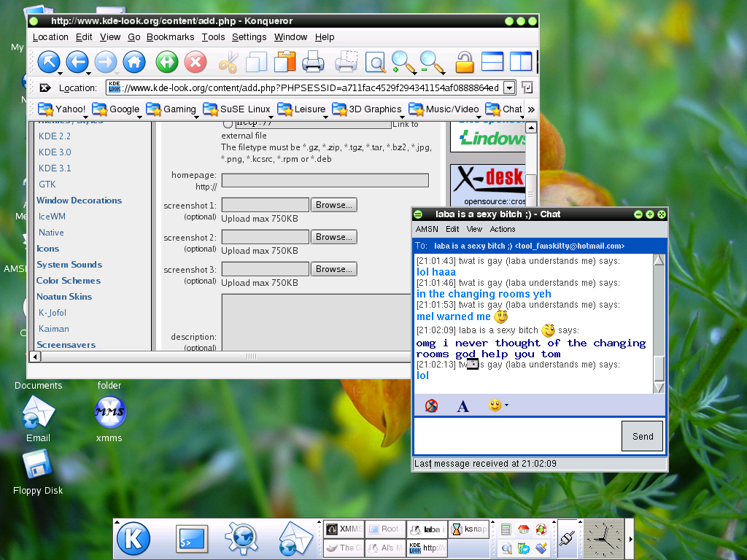Open the Noatun Skins sidebar link
The height and width of the screenshot is (560, 747).
coord(64,297)
